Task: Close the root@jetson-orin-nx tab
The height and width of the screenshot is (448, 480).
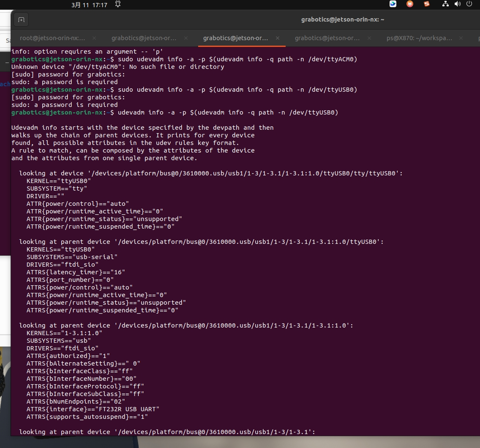Action: tap(94, 38)
